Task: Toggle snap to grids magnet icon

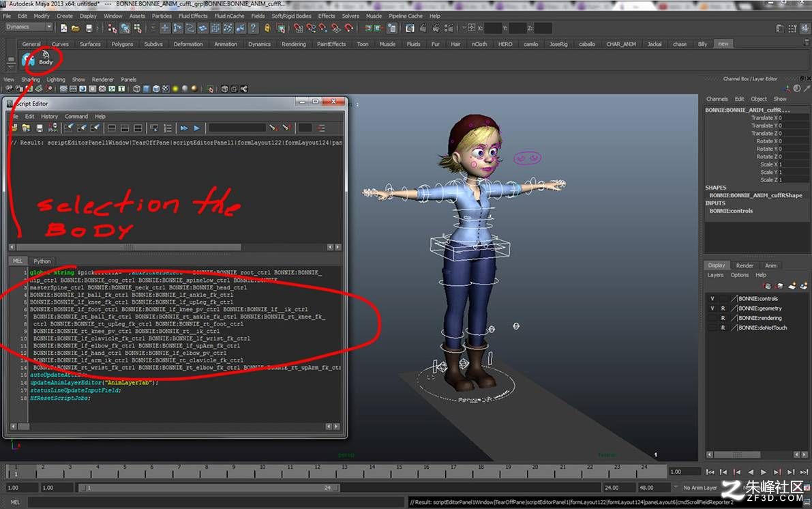Action: tap(298, 28)
